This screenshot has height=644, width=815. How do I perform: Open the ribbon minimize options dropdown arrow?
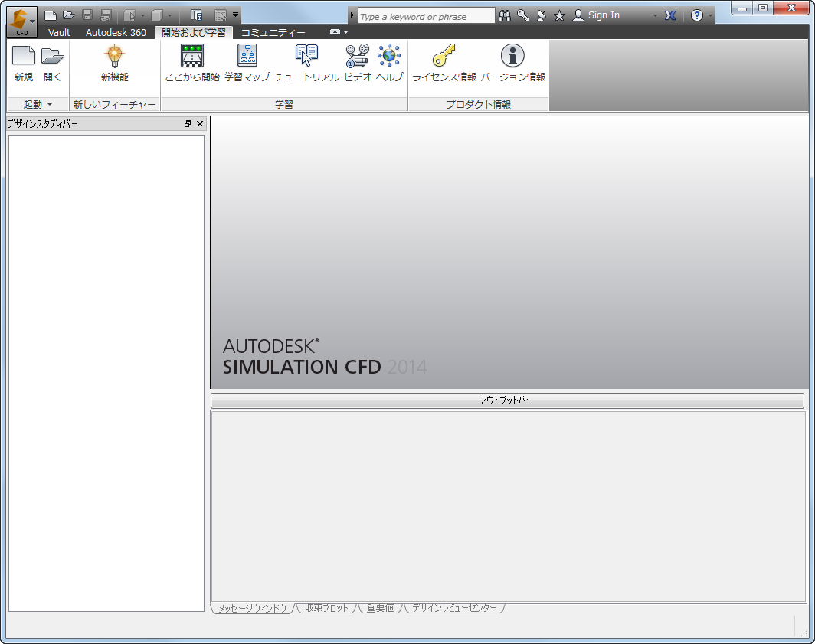346,32
